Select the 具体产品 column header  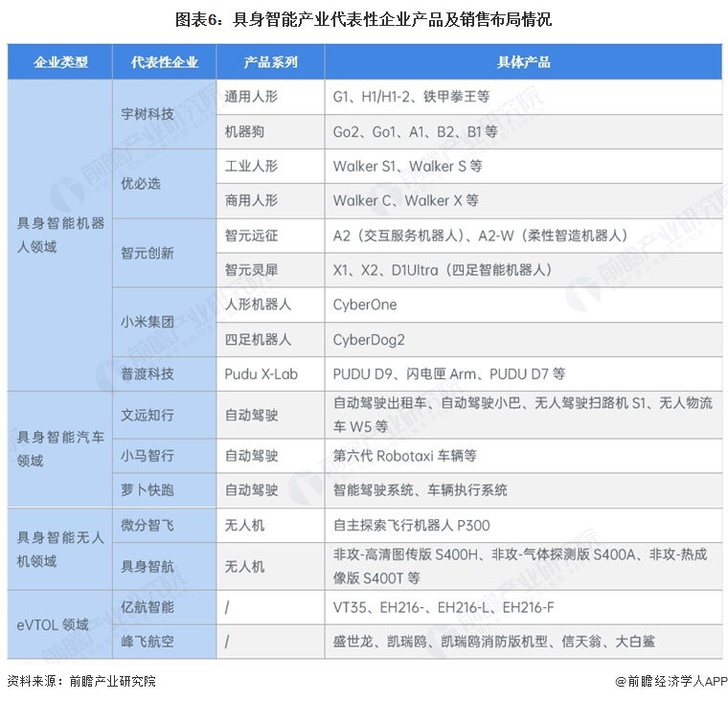point(523,61)
